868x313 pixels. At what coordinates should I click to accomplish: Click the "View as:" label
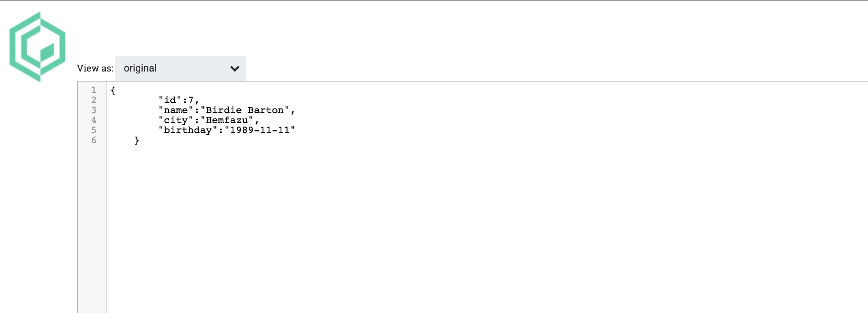tap(95, 68)
